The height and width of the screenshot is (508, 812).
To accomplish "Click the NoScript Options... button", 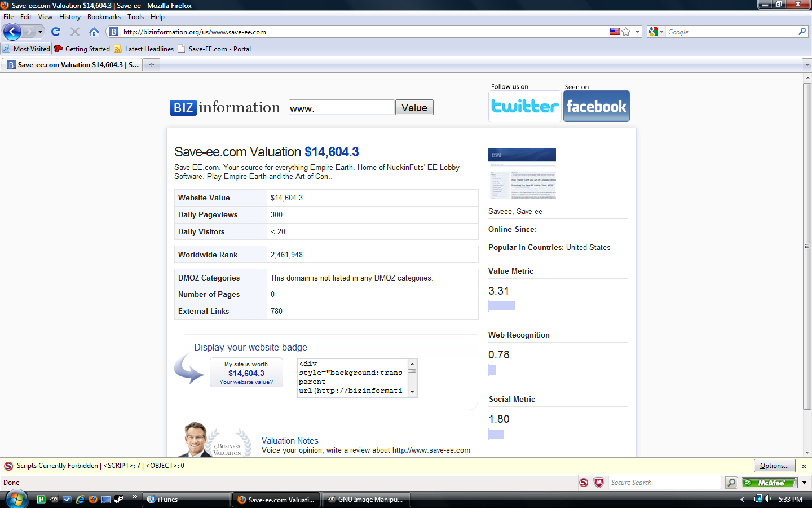I will tap(774, 466).
